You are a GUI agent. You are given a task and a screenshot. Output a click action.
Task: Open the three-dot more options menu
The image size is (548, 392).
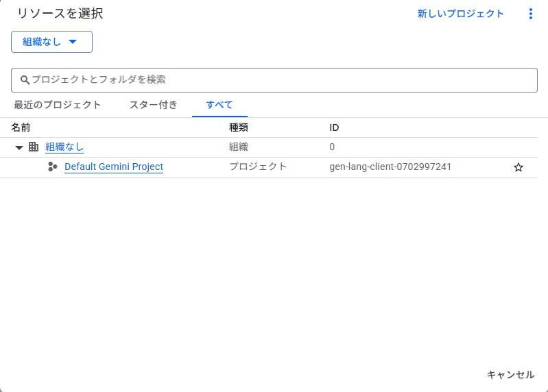530,14
